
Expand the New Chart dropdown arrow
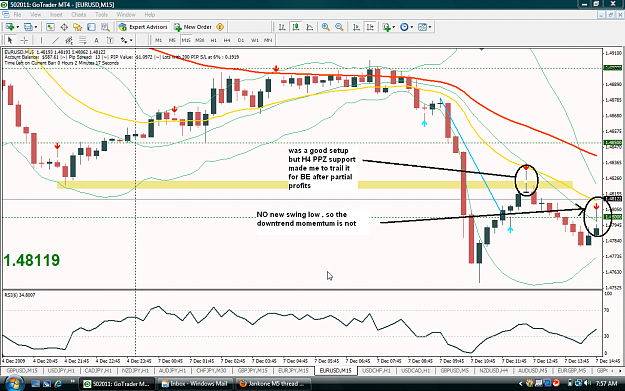click(18, 27)
